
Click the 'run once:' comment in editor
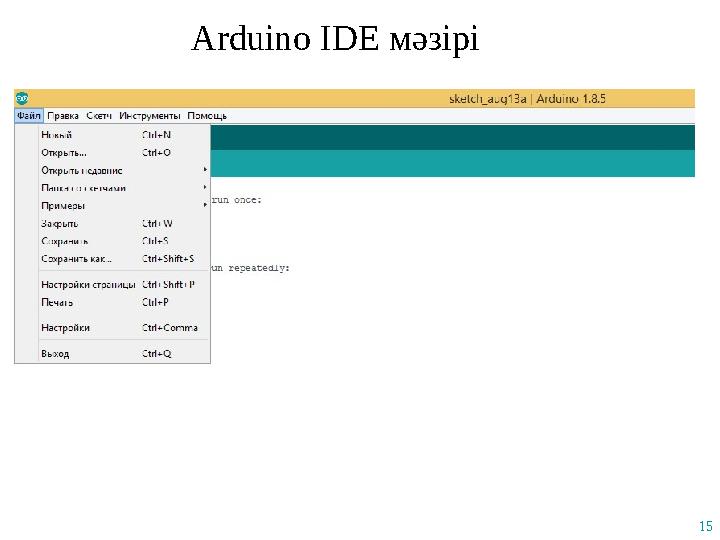tap(236, 200)
